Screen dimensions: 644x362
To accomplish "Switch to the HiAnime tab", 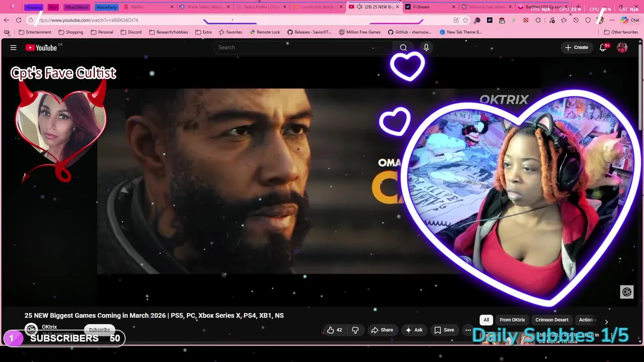I will [x=487, y=7].
